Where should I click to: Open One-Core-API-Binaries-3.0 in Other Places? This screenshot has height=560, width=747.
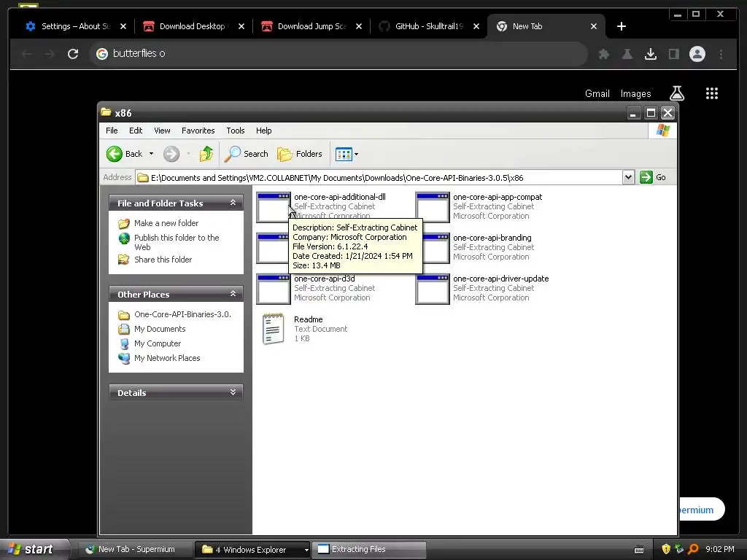[x=182, y=314]
